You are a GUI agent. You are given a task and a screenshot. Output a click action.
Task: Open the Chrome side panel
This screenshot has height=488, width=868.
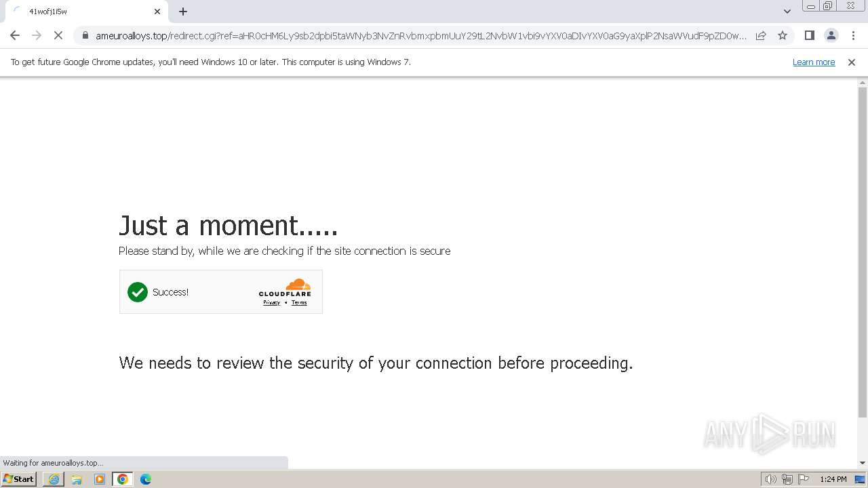coord(810,35)
